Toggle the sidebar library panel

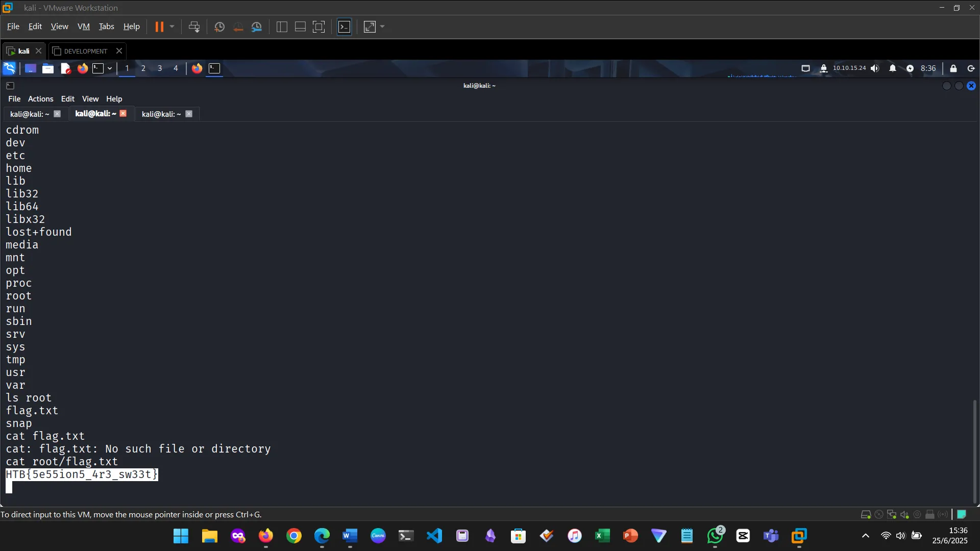[x=282, y=27]
